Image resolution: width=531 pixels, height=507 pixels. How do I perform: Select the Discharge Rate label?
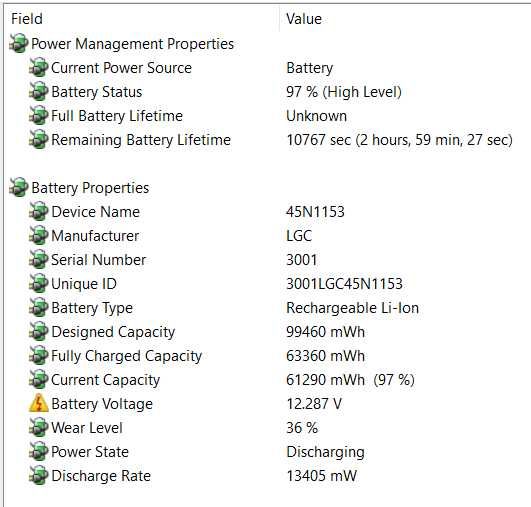point(101,476)
